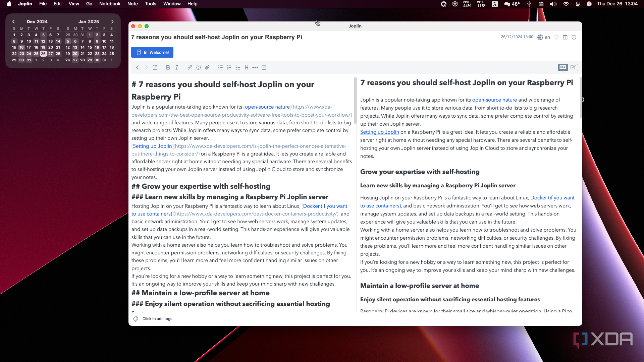Toggle italic formatting
Image resolution: width=644 pixels, height=362 pixels.
(x=177, y=67)
